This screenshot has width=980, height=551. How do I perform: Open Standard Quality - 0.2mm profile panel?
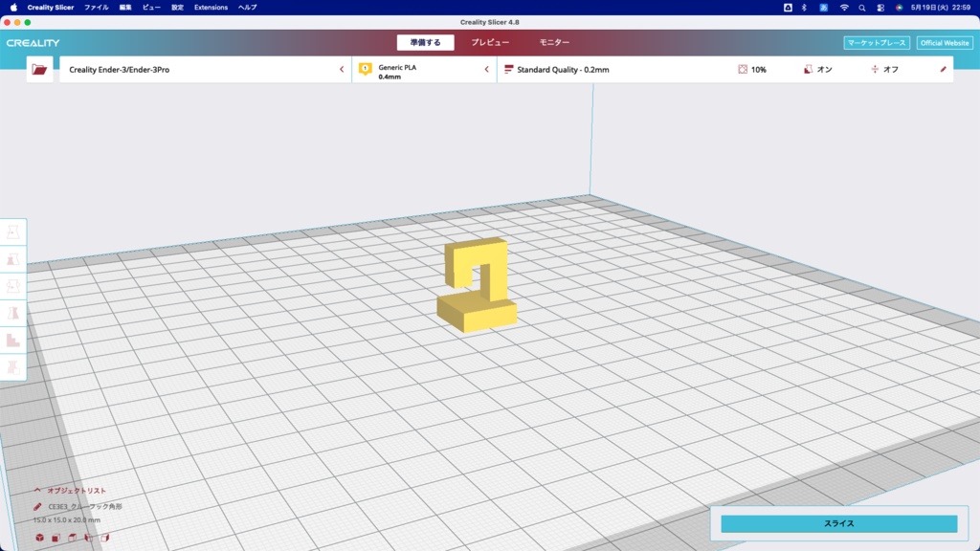tap(725, 69)
